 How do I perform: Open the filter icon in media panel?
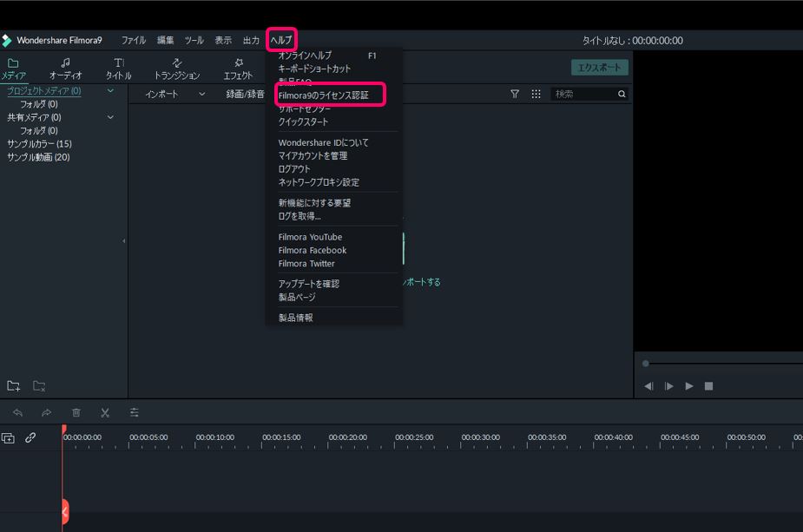pyautogui.click(x=515, y=95)
